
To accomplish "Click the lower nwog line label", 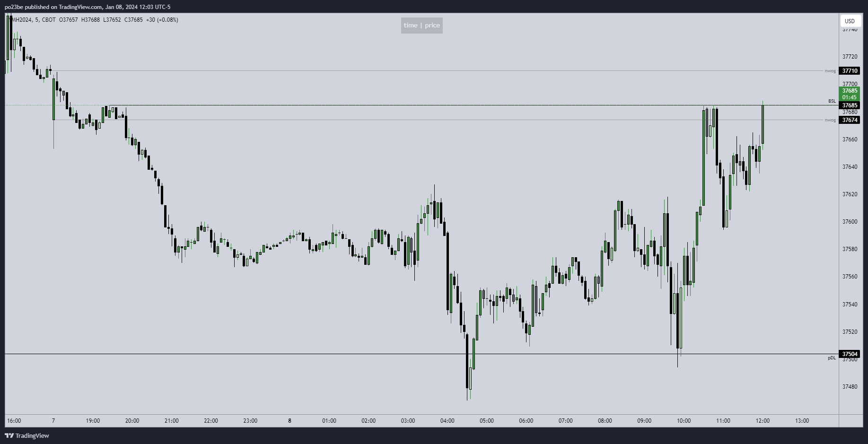I will [x=830, y=120].
